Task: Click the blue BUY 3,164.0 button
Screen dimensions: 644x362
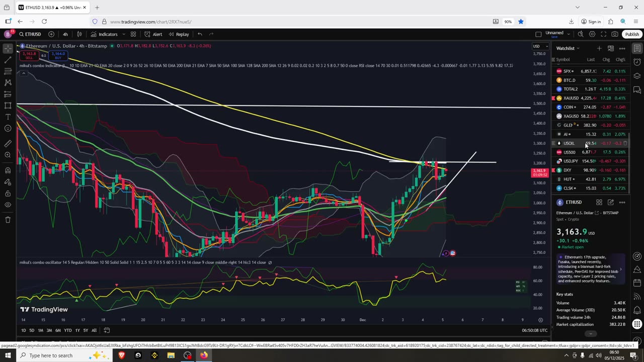Action: (x=58, y=55)
